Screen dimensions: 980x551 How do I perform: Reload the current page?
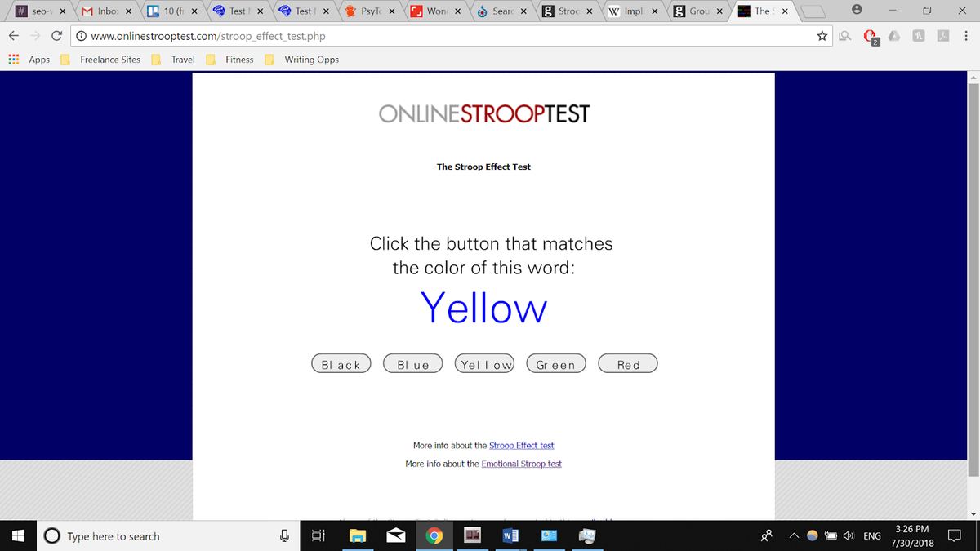pos(56,36)
